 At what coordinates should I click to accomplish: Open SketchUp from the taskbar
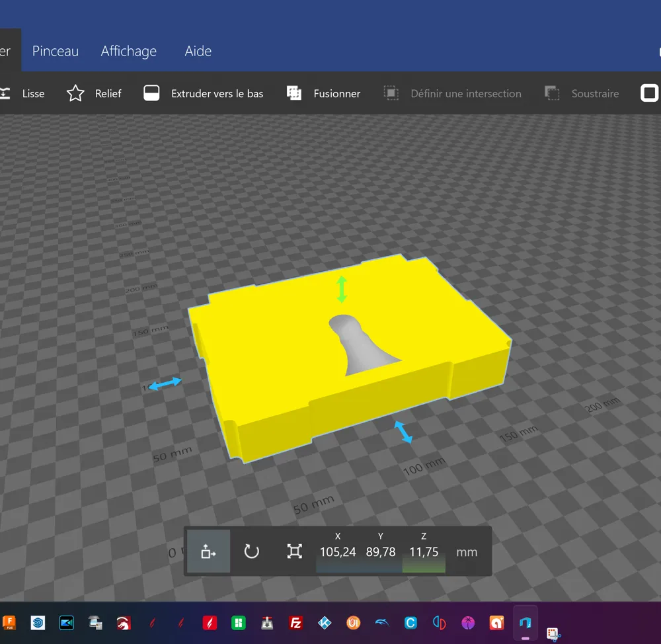[38, 623]
